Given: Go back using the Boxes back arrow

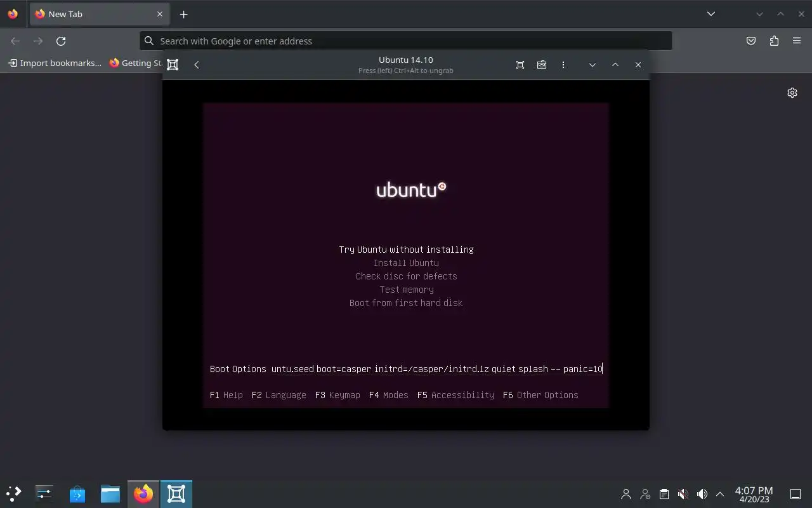Looking at the screenshot, I should 197,64.
